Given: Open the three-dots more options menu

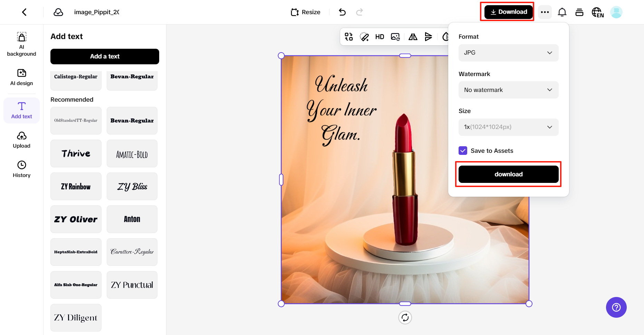Looking at the screenshot, I should click(545, 12).
